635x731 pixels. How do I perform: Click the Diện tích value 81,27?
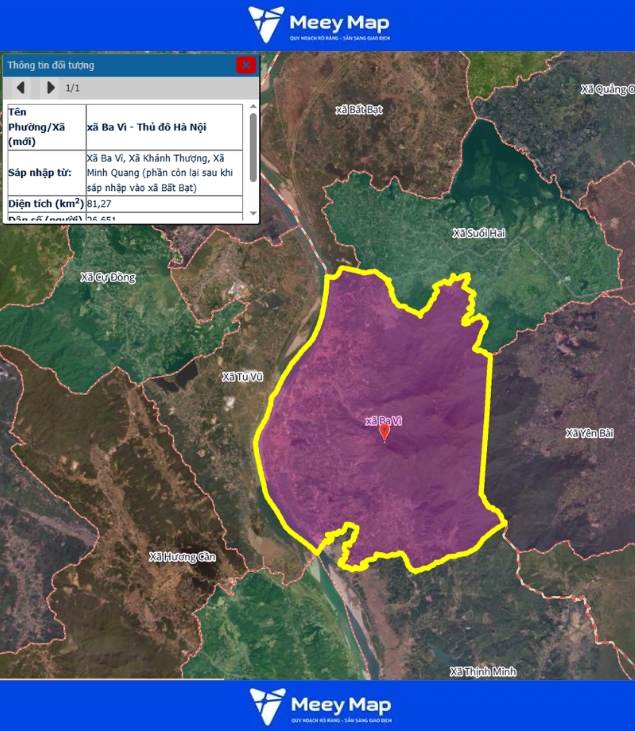click(x=100, y=204)
